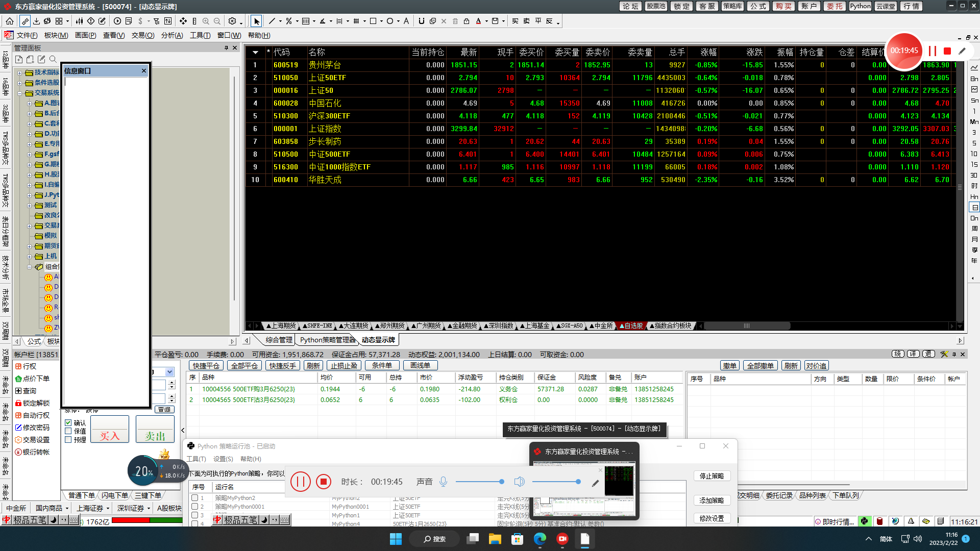Open the quote table column sort dropdown triangle
The image size is (980, 551).
point(255,52)
